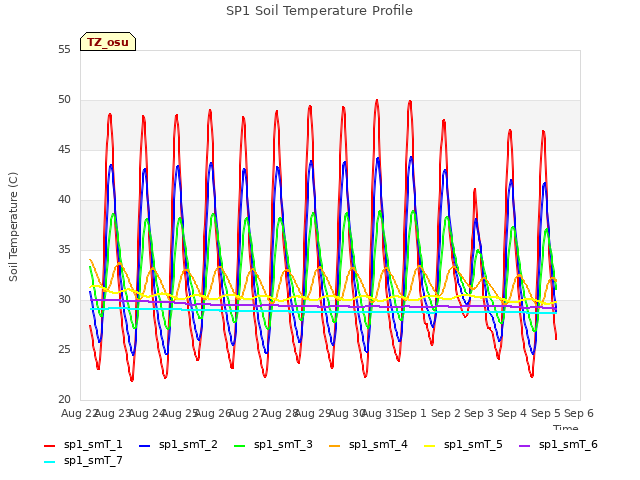The height and width of the screenshot is (480, 640).
Task: Click the 45 y-axis tick label
Action: [x=64, y=149]
